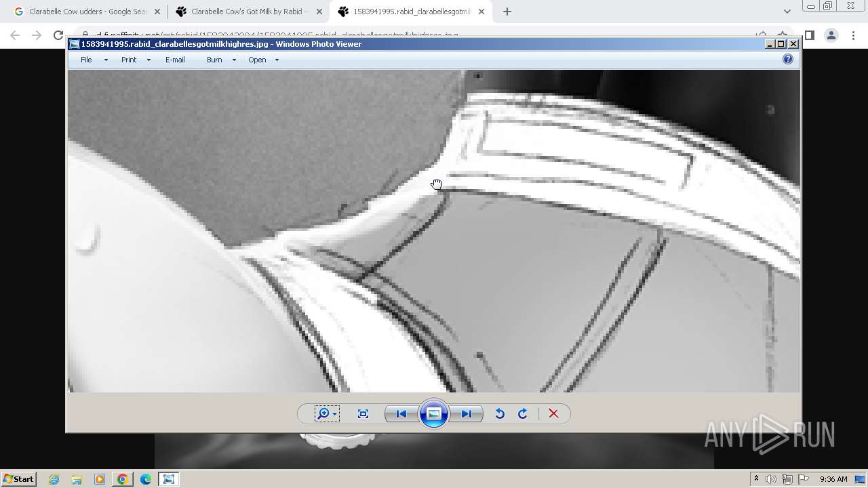Expand the Burn dropdown arrow
The width and height of the screenshot is (868, 488).
(234, 60)
